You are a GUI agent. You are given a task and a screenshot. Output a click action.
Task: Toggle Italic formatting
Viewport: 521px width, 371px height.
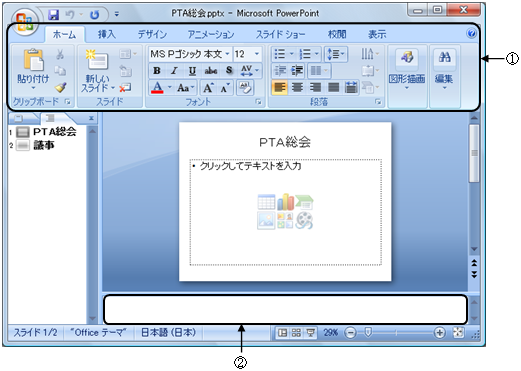[x=174, y=70]
